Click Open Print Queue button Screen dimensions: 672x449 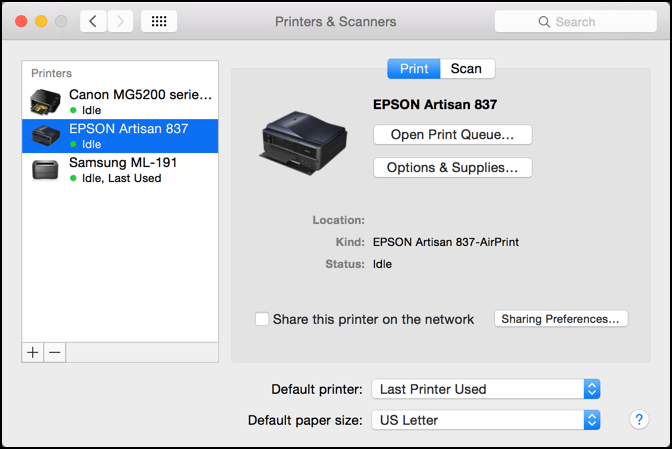tap(453, 135)
